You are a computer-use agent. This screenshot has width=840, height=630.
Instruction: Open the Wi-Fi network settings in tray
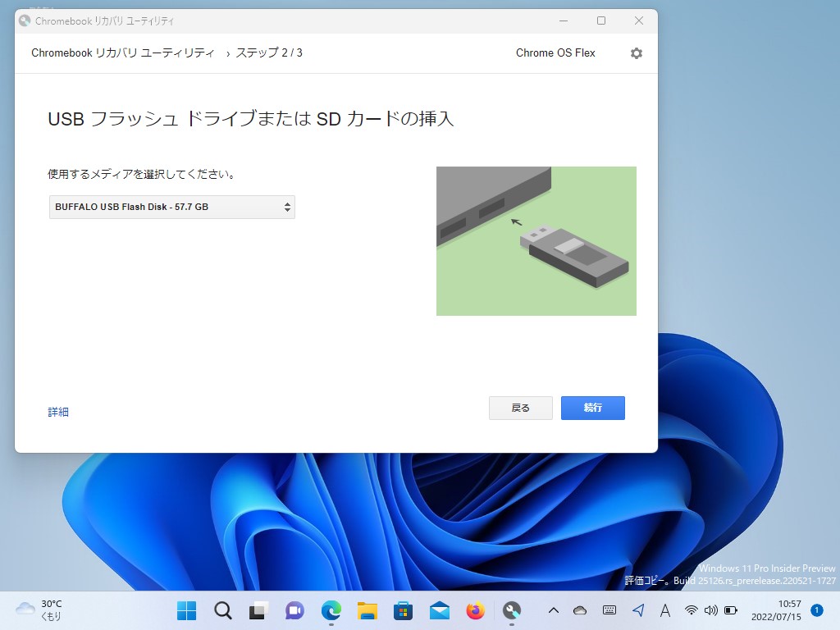pyautogui.click(x=693, y=610)
